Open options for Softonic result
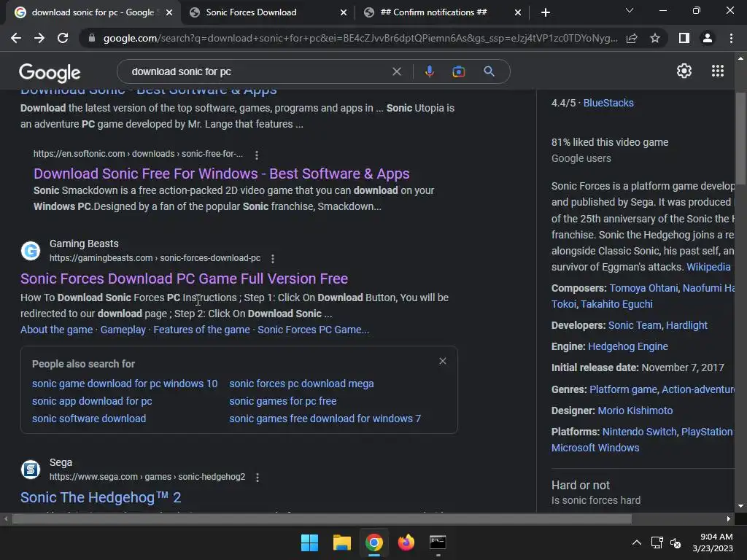Viewport: 747px width, 560px height. (257, 155)
